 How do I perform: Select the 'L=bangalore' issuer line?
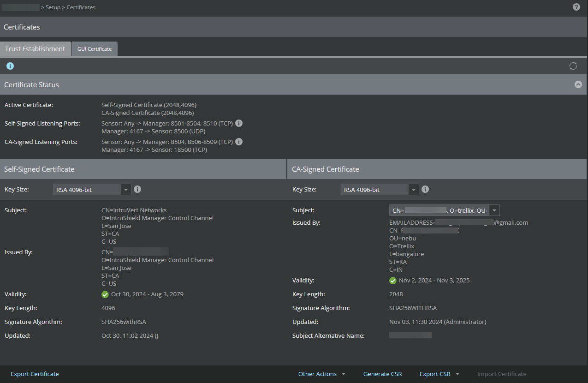pos(407,254)
